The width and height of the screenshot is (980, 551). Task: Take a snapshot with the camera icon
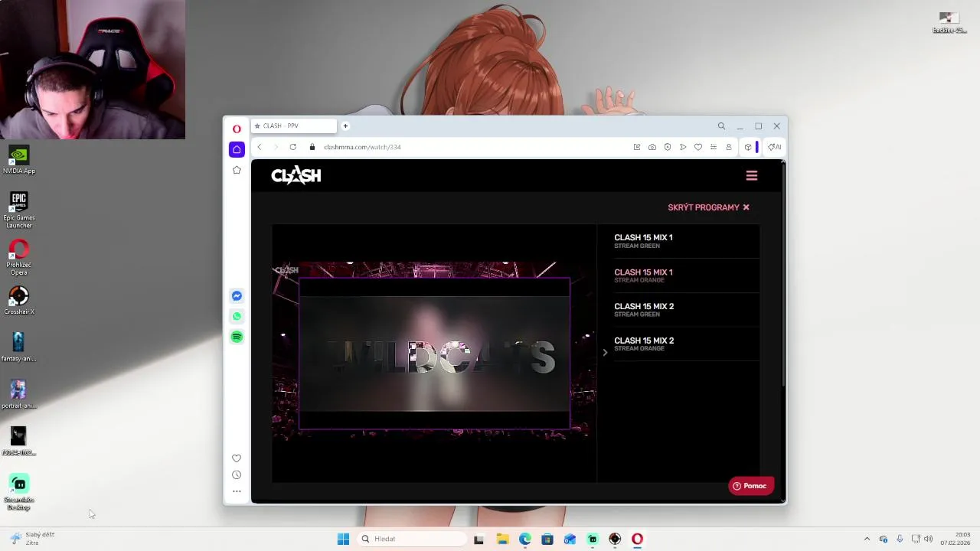[x=652, y=147]
